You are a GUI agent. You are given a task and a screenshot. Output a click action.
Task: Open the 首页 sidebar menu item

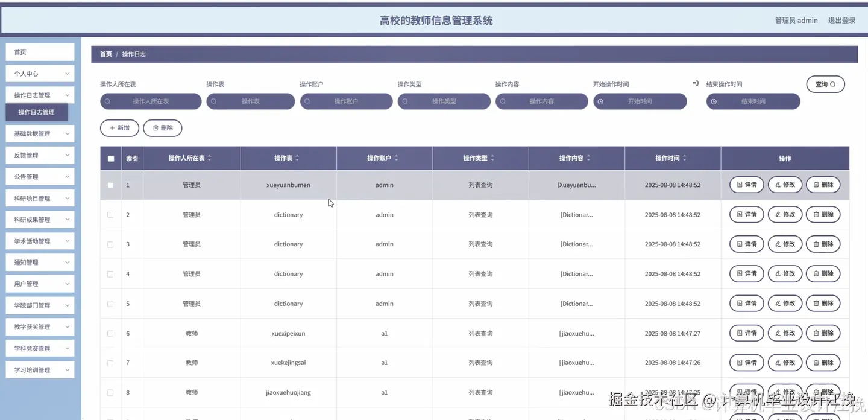pyautogui.click(x=39, y=52)
